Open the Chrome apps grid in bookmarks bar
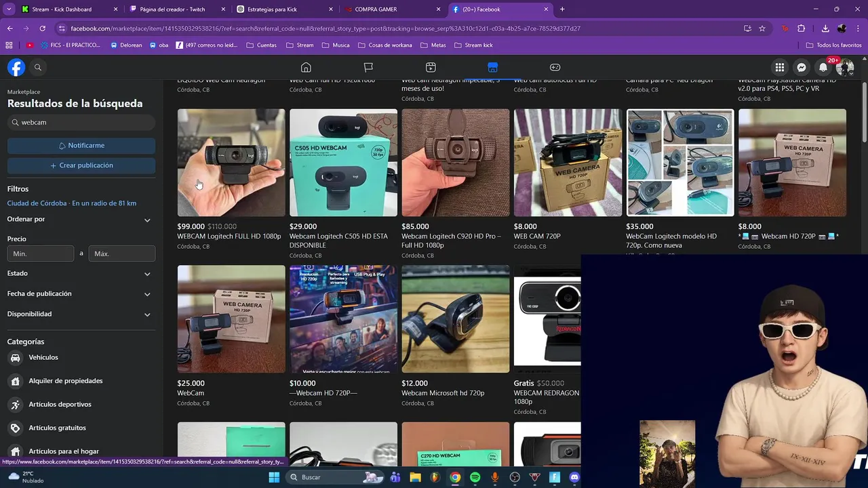This screenshot has width=868, height=488. (x=9, y=45)
